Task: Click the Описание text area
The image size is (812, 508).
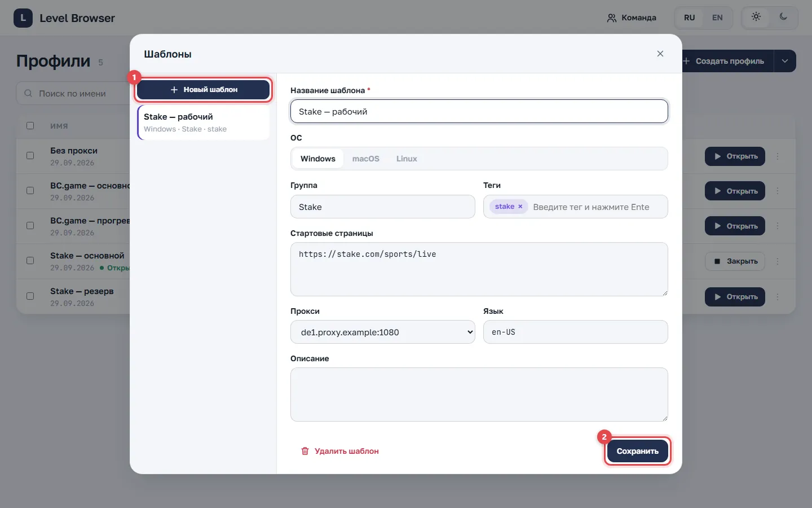Action: 479,395
